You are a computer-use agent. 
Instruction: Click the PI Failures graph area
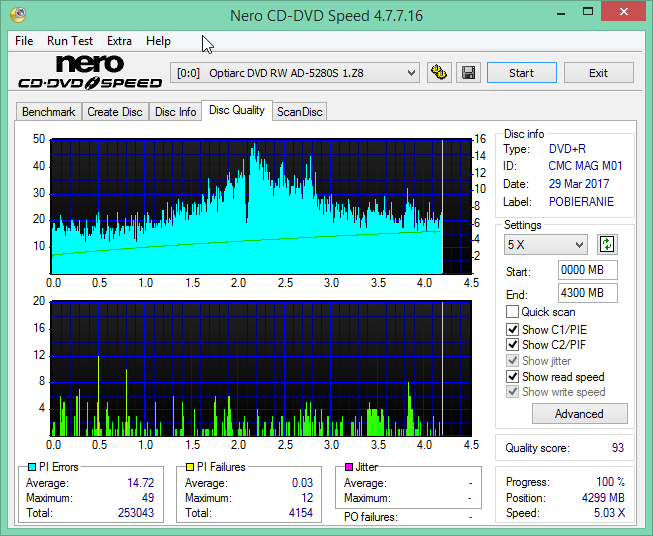261,368
